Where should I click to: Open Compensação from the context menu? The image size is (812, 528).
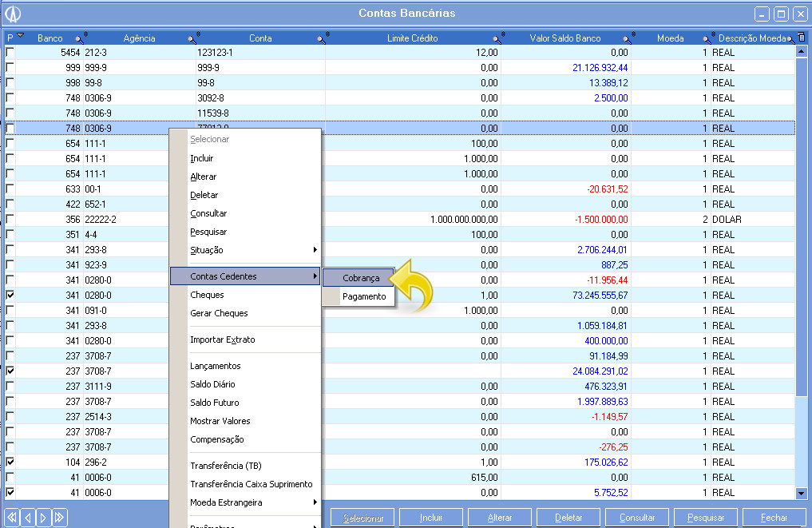point(245,439)
